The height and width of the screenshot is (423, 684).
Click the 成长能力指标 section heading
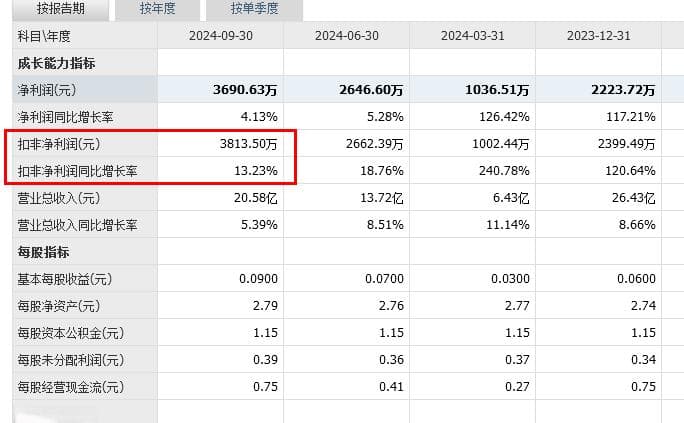point(56,63)
